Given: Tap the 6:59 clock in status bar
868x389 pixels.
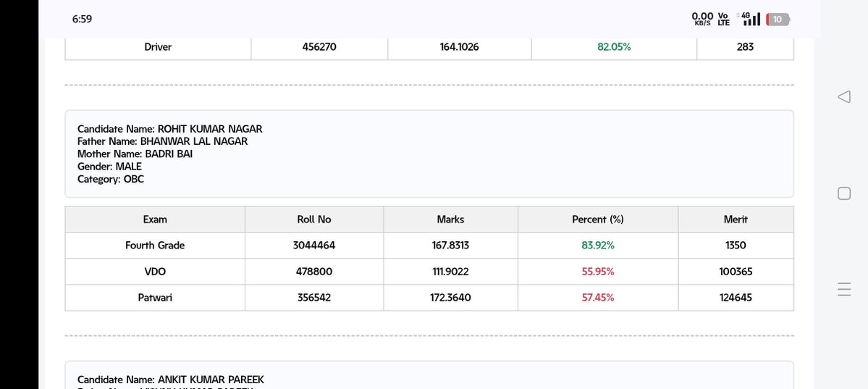Looking at the screenshot, I should pos(82,19).
